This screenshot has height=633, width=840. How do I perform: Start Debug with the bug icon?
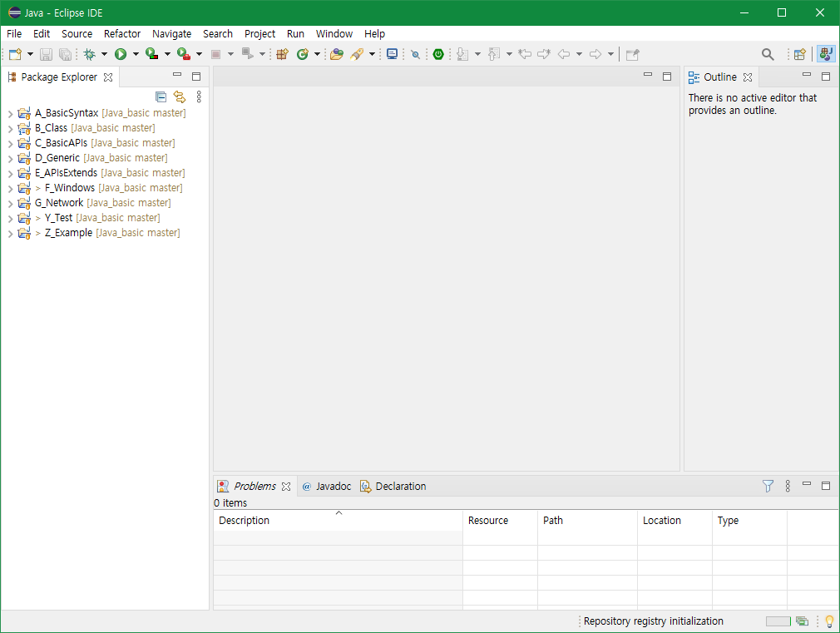[90, 54]
